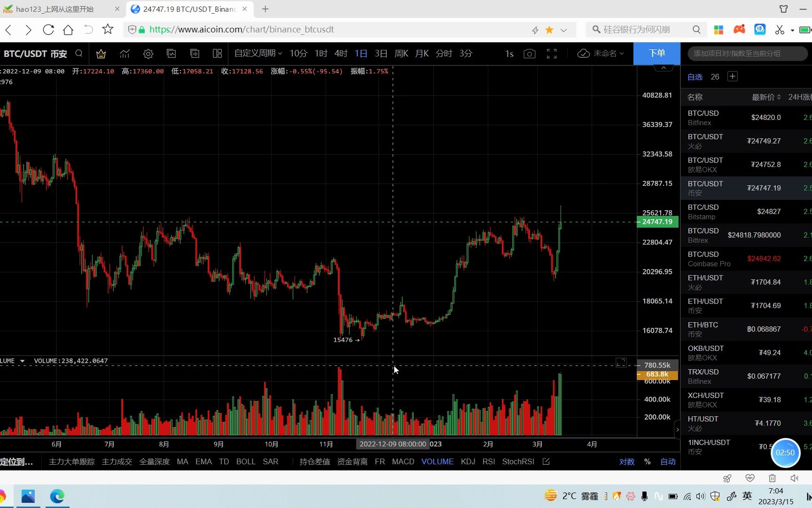Expand the VOLUME indicator dropdown arrow
Image resolution: width=812 pixels, height=508 pixels.
tap(22, 361)
